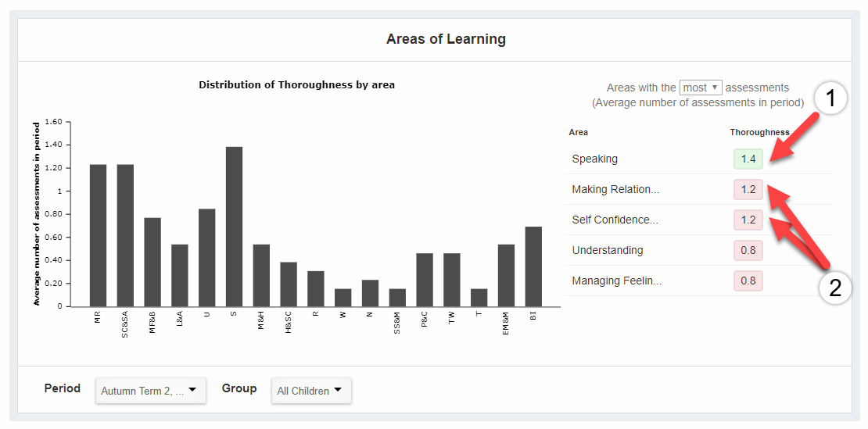Click the 0.8 badge for Understanding
This screenshot has width=868, height=429.
pyautogui.click(x=748, y=250)
